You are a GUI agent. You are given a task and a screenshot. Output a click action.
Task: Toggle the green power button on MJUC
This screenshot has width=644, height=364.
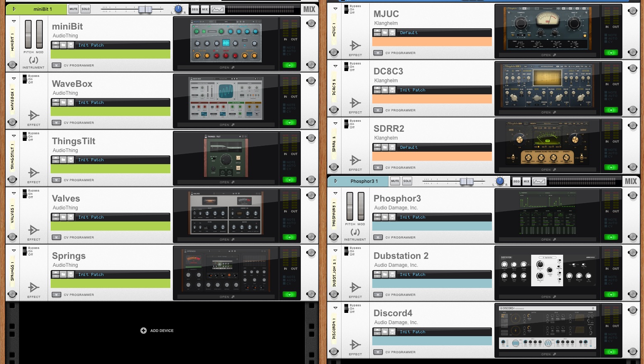[611, 52]
